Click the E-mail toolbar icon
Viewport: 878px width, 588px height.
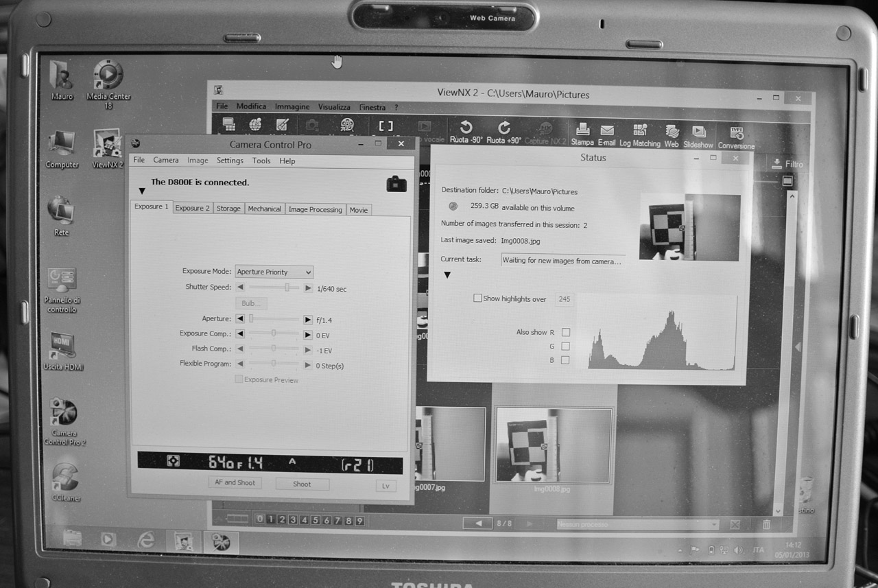607,134
